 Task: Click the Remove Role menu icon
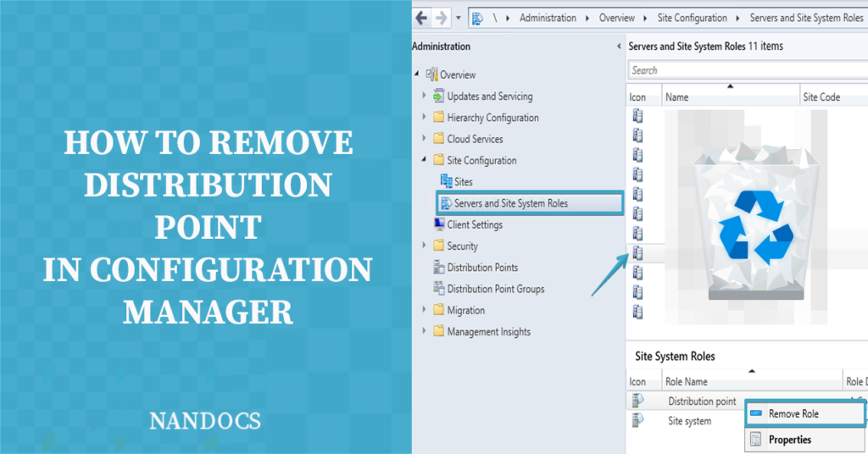755,413
